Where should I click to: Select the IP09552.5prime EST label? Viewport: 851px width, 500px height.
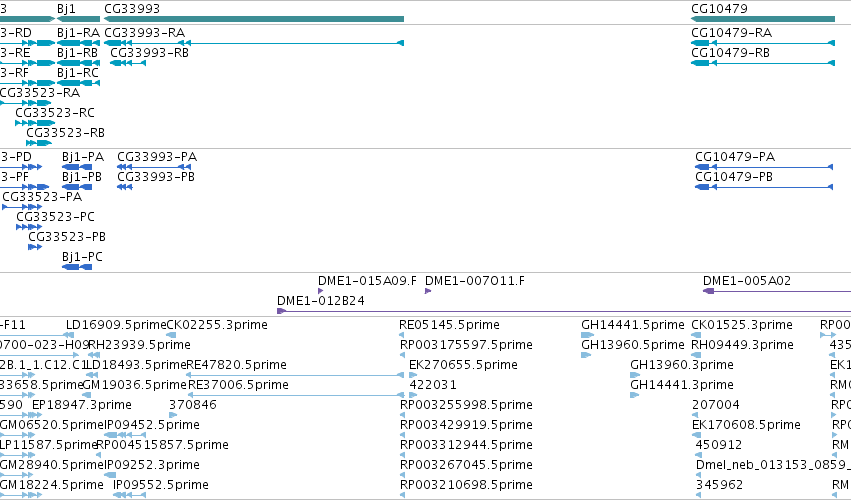click(x=161, y=485)
